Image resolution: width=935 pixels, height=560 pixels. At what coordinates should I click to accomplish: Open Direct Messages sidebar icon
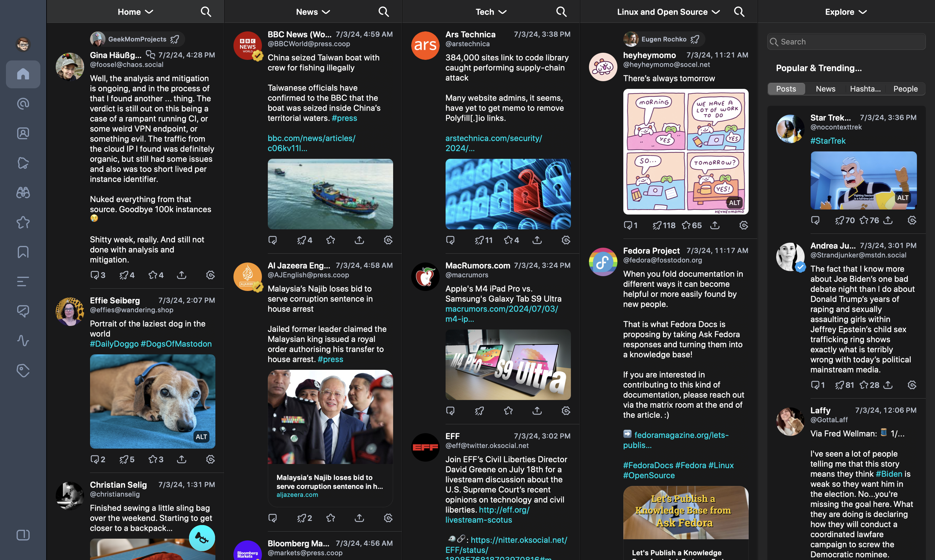coord(23,133)
